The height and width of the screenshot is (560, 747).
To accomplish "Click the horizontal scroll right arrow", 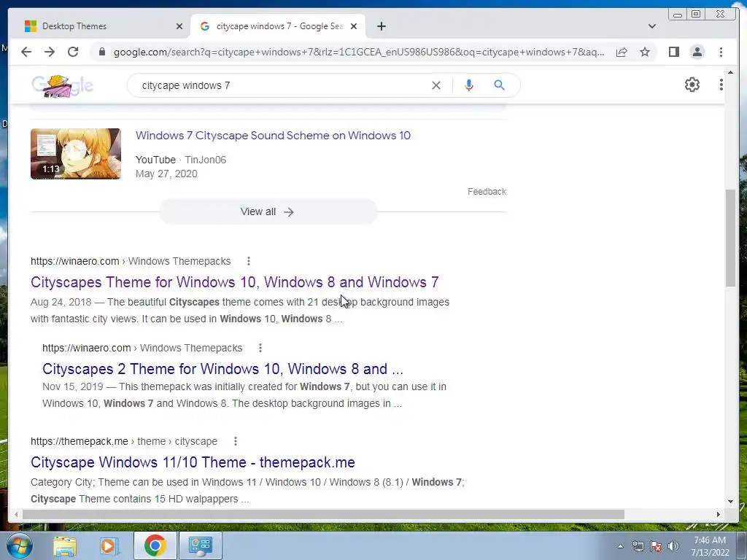I will tap(719, 514).
